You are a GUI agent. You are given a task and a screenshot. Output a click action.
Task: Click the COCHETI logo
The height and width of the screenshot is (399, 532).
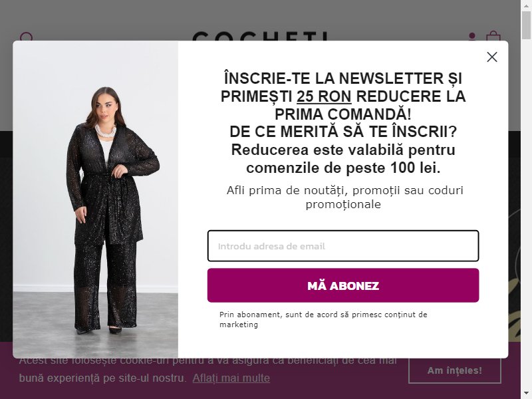260,37
